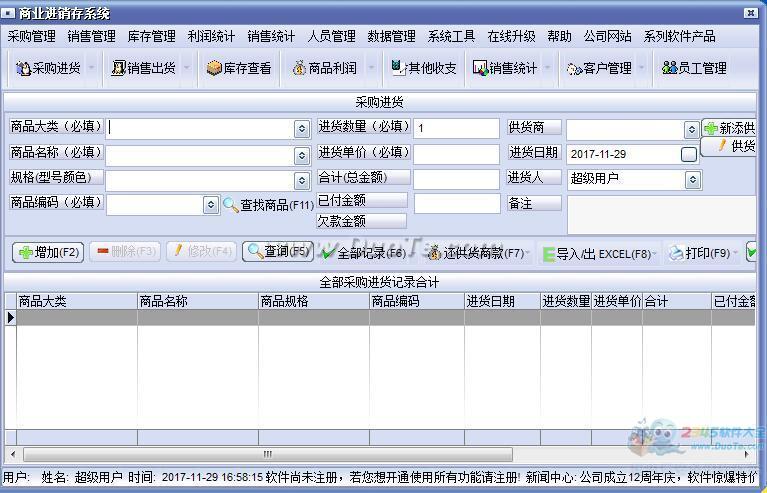Click the 进货单价 input field

tap(456, 155)
